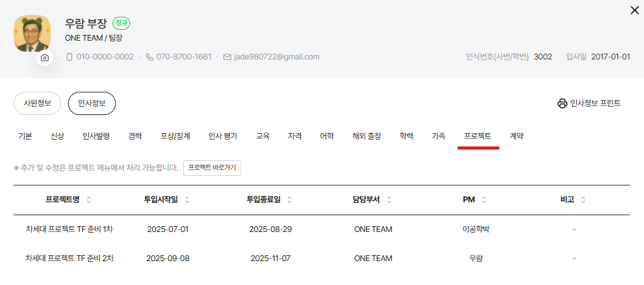Sort by 투입종료일 column arrows
Image resolution: width=644 pixels, height=285 pixels.
[x=289, y=200]
